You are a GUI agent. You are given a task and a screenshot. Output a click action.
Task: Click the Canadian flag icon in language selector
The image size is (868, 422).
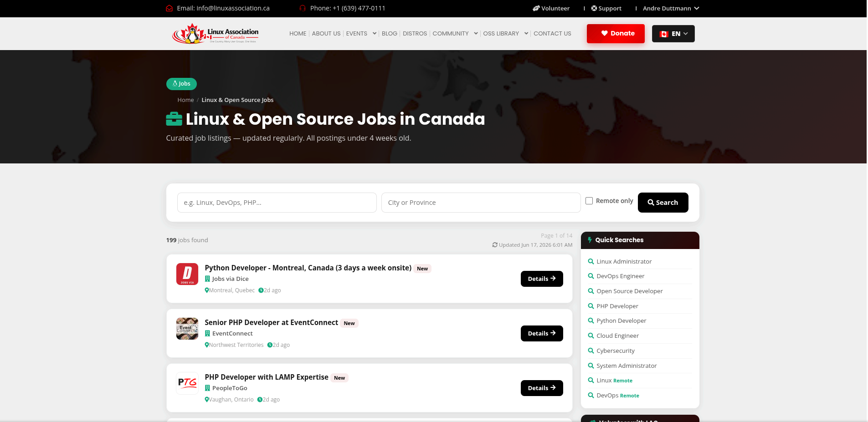click(664, 34)
